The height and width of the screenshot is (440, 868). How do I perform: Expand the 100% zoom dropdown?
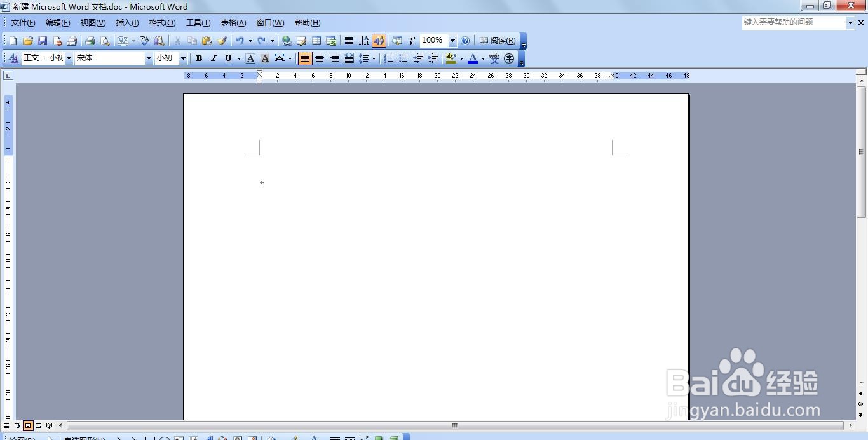tap(452, 41)
